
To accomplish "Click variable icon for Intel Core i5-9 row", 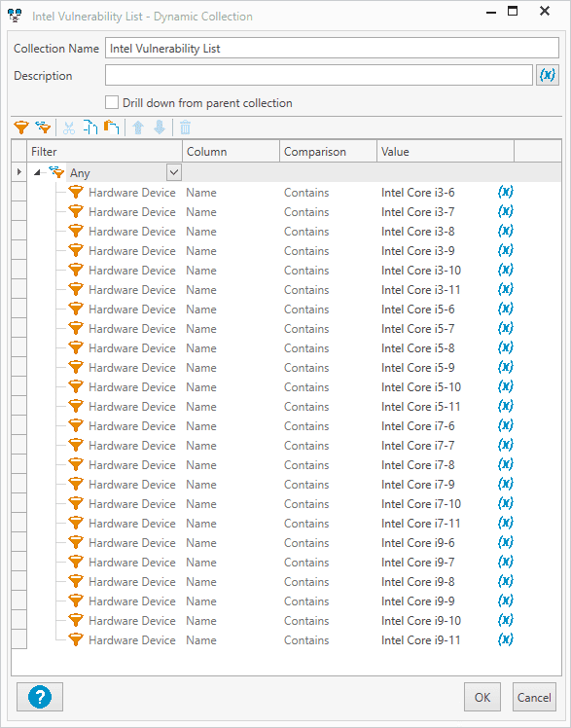I will (x=505, y=367).
